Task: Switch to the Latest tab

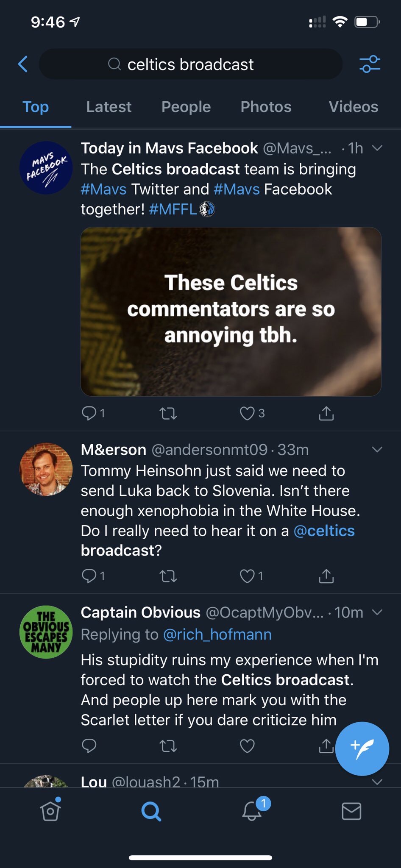Action: 109,107
